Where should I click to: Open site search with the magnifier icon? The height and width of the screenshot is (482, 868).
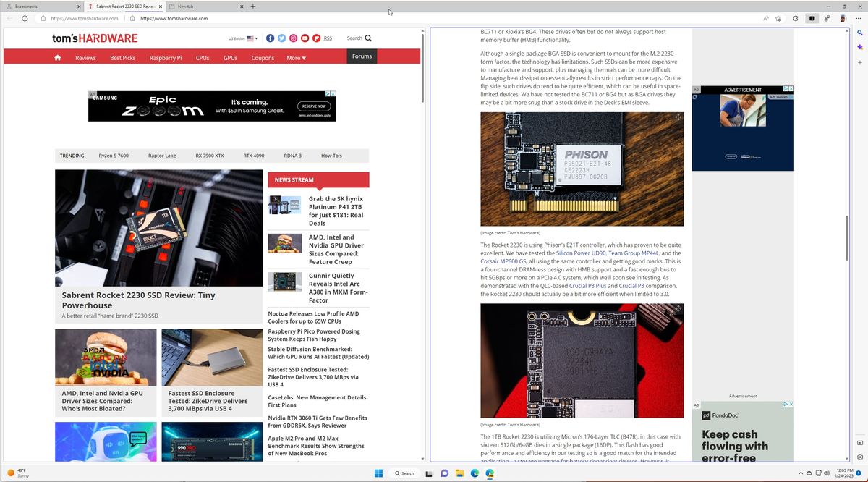pos(369,38)
